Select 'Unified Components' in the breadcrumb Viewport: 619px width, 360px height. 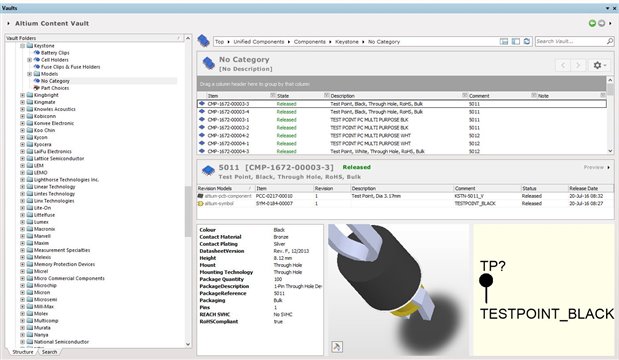(x=259, y=41)
